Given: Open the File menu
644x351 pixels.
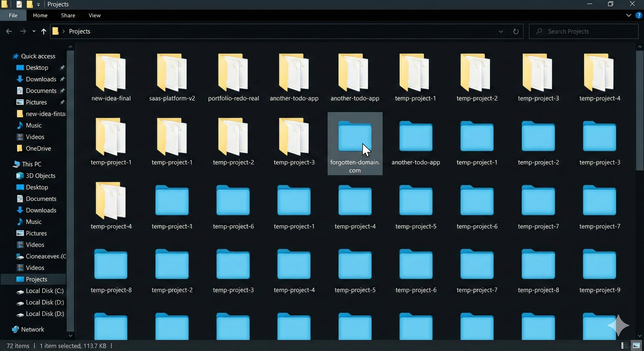Looking at the screenshot, I should click(13, 15).
